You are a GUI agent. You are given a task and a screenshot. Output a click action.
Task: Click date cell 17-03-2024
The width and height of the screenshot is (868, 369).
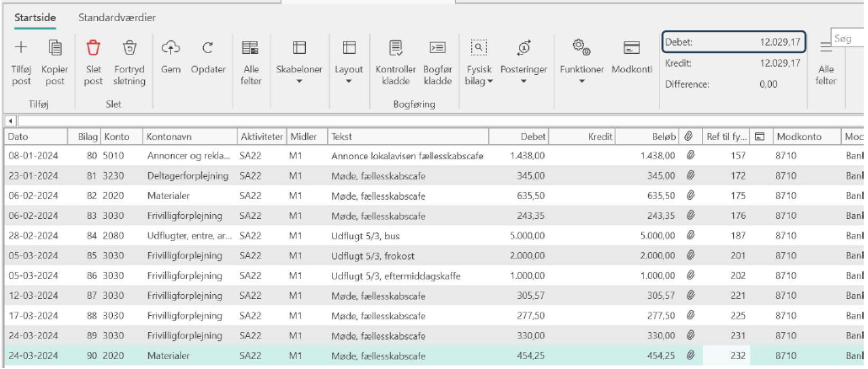[x=36, y=316]
